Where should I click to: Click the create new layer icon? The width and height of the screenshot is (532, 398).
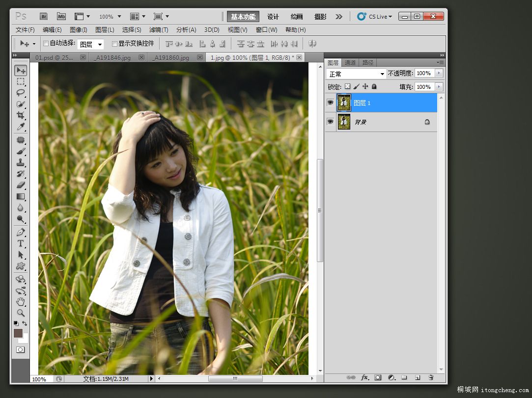[x=418, y=377]
